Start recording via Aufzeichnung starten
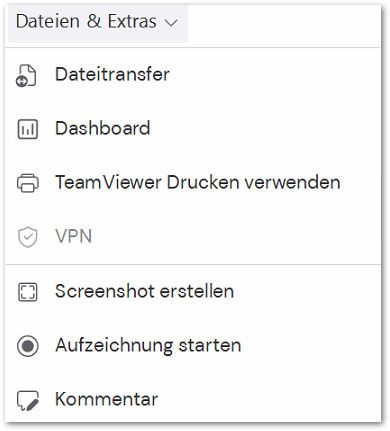Image resolution: width=390 pixels, height=431 pixels. pyautogui.click(x=193, y=345)
